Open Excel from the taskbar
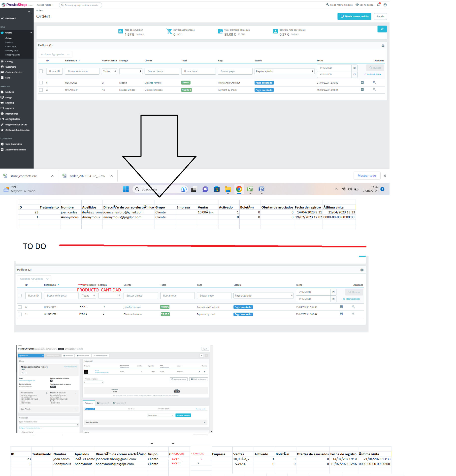The image size is (456, 476). coord(250,189)
